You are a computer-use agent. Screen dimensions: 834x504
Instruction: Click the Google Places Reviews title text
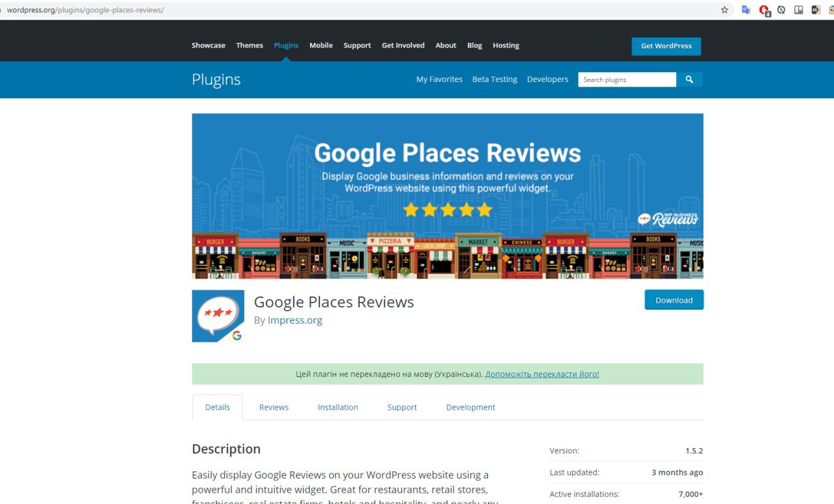[x=334, y=302]
